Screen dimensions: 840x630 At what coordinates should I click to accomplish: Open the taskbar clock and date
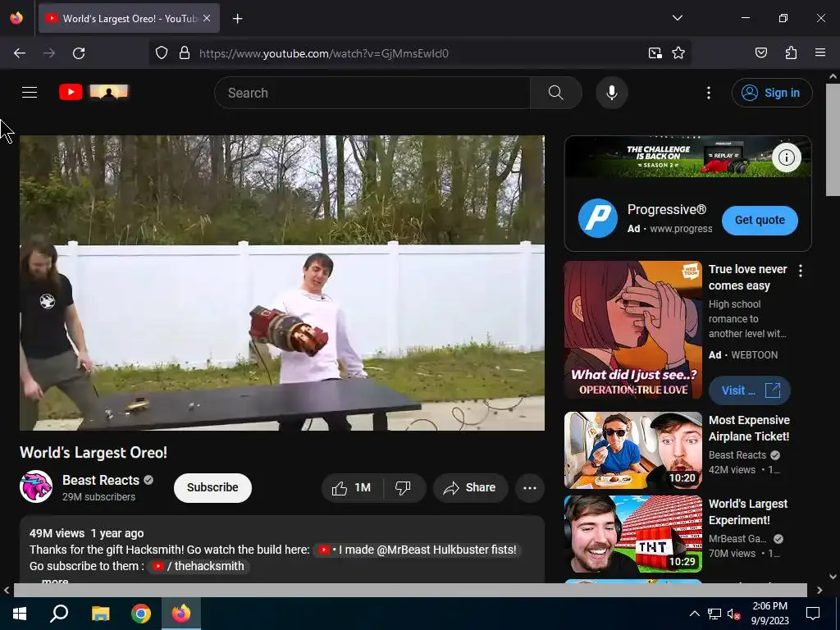(x=769, y=614)
